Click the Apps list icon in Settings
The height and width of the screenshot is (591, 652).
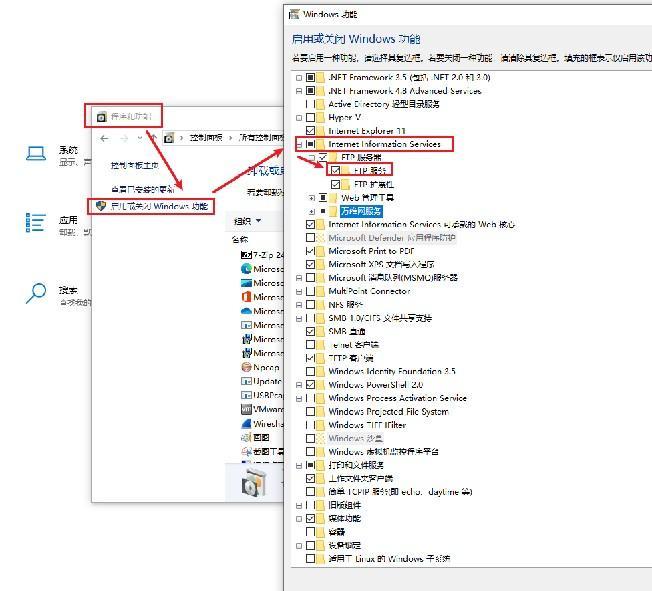[x=36, y=223]
